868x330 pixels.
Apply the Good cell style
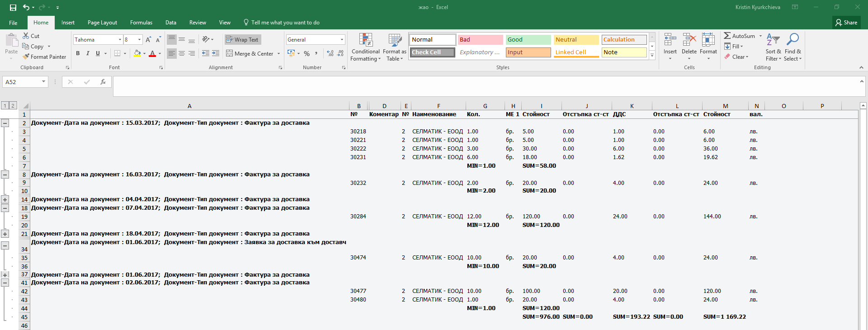pos(528,40)
